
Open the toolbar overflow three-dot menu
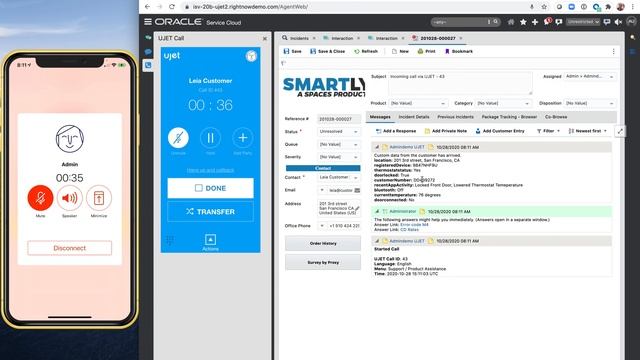pos(613,51)
